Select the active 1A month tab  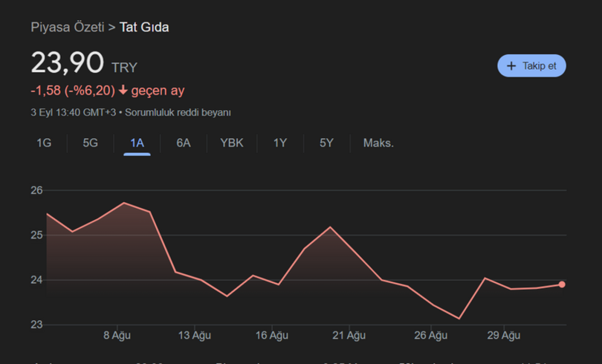pos(137,143)
